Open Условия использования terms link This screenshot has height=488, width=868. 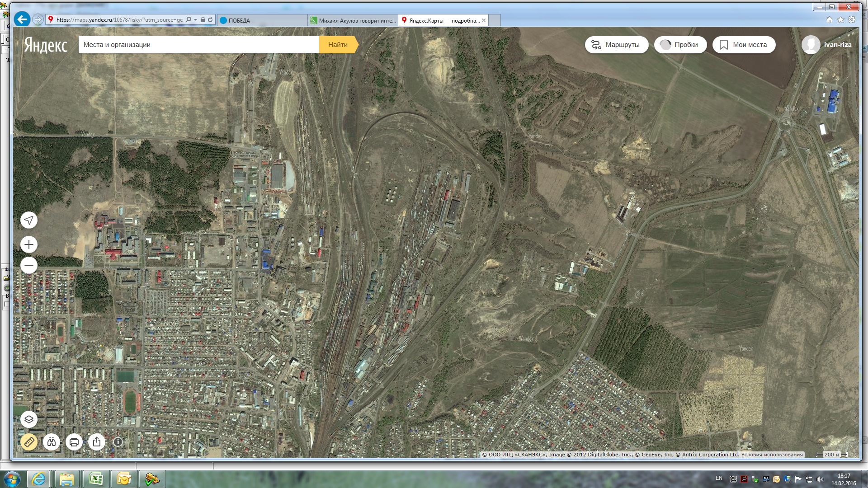point(772,455)
